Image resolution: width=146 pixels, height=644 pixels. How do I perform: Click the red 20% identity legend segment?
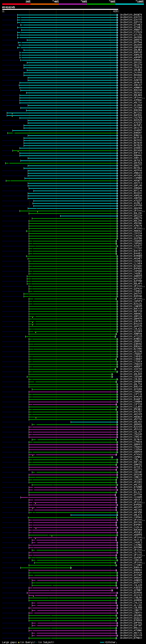(16, 4)
